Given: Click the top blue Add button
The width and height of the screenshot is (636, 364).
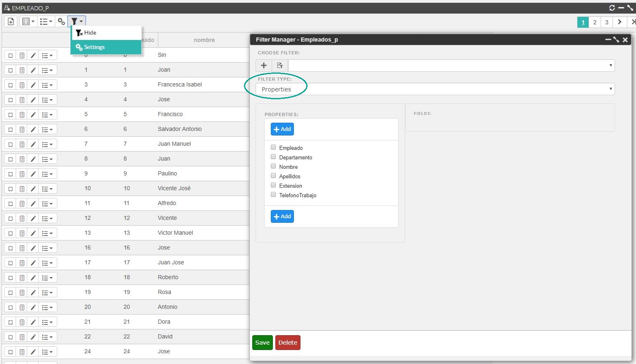Looking at the screenshot, I should coord(282,129).
